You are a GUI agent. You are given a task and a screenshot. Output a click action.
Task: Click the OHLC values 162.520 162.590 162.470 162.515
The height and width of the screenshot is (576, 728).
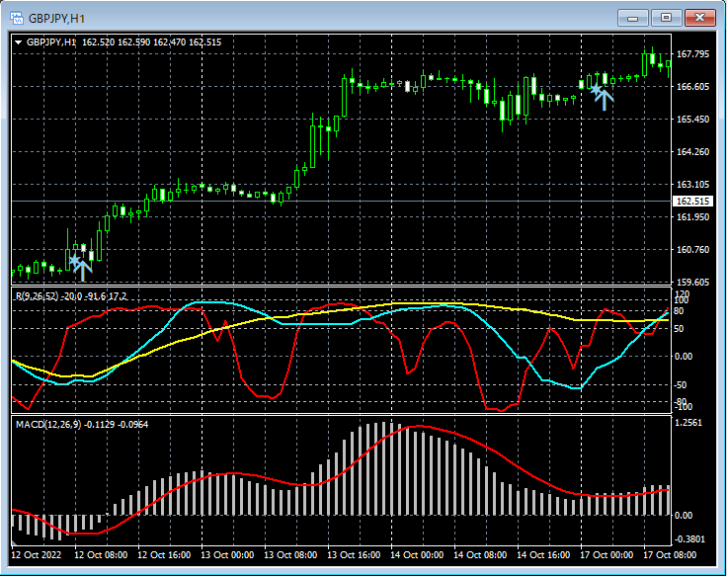[151, 42]
